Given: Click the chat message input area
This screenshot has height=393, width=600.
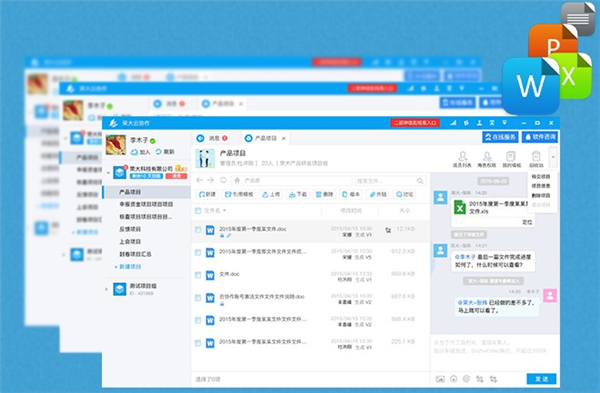Looking at the screenshot, I should (495, 352).
